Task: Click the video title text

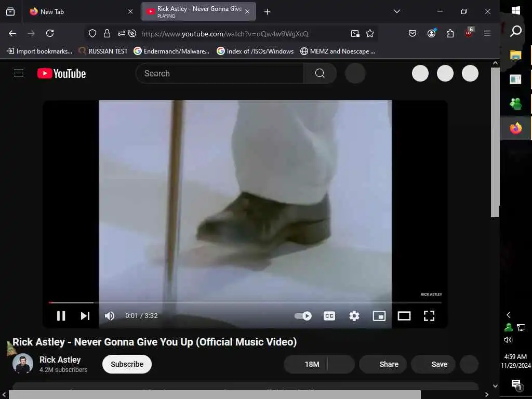Action: click(x=155, y=342)
